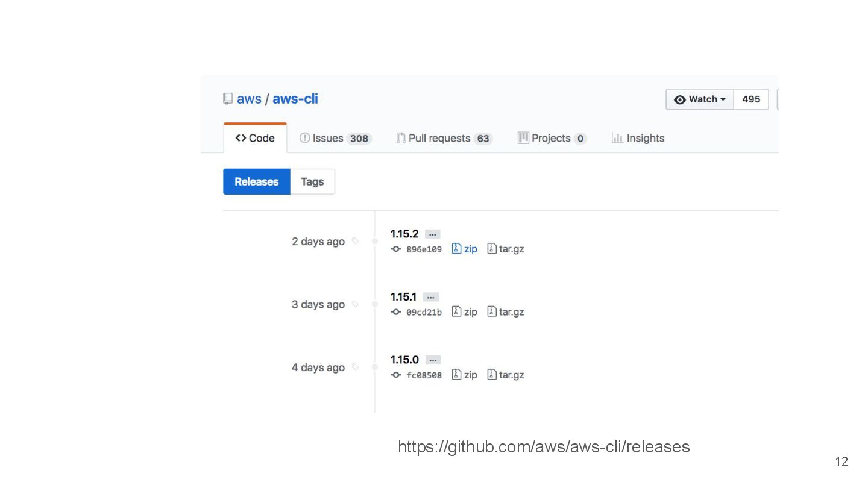Screen dimensions: 868x488
Task: Click the github.com/aws/aws-cli/releases URL caption
Action: point(544,447)
